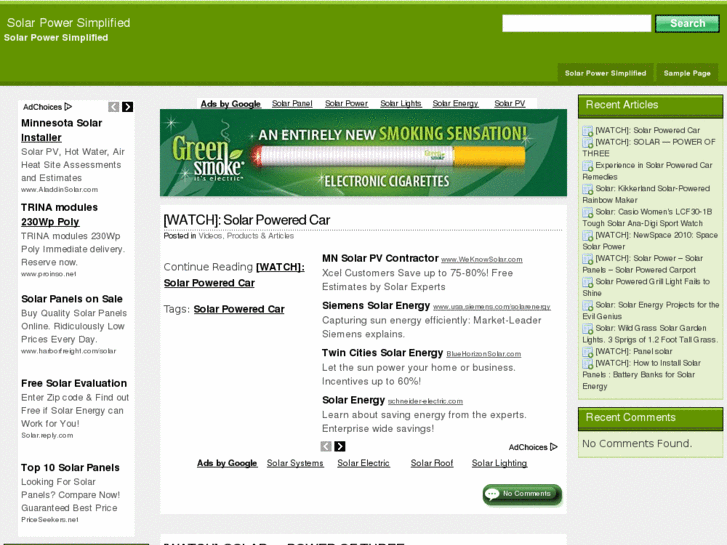The image size is (727, 545).
Task: Click the left sidebar ad previous arrow
Action: [114, 107]
